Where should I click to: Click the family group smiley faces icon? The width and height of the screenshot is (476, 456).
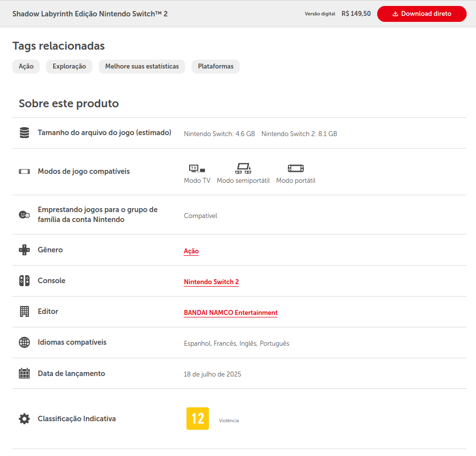point(24,215)
